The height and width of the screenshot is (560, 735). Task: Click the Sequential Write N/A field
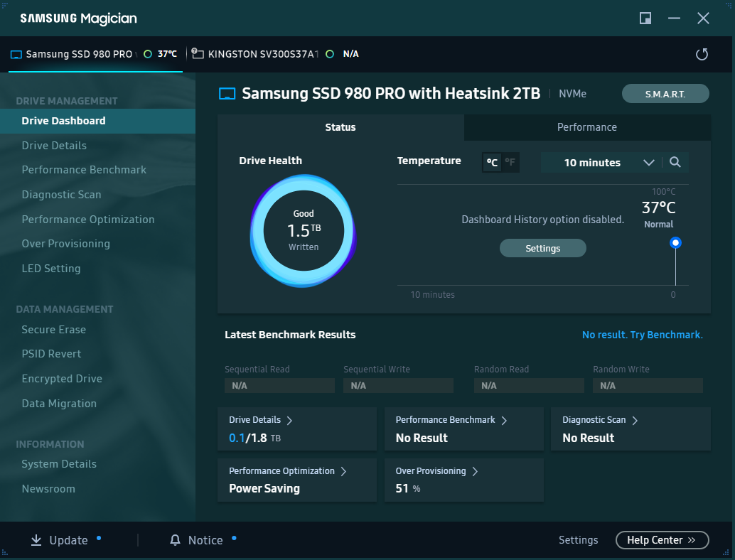point(399,386)
